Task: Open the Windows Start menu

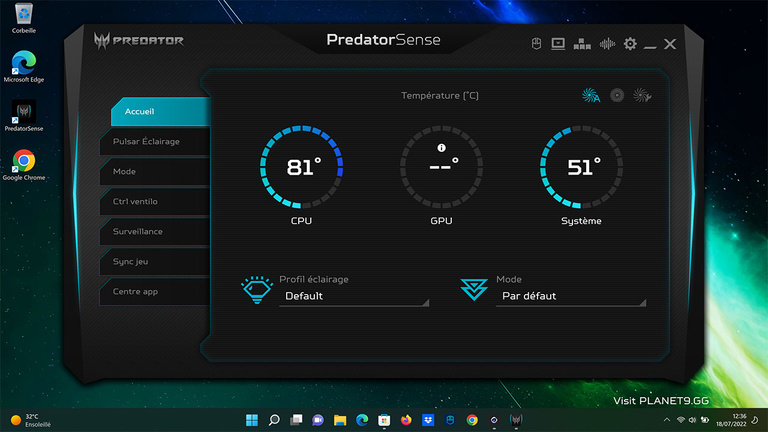Action: (252, 420)
